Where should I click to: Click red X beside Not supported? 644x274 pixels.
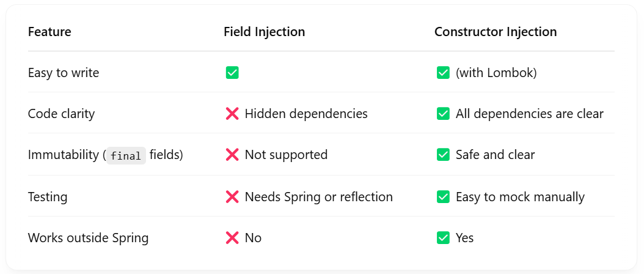tap(232, 155)
